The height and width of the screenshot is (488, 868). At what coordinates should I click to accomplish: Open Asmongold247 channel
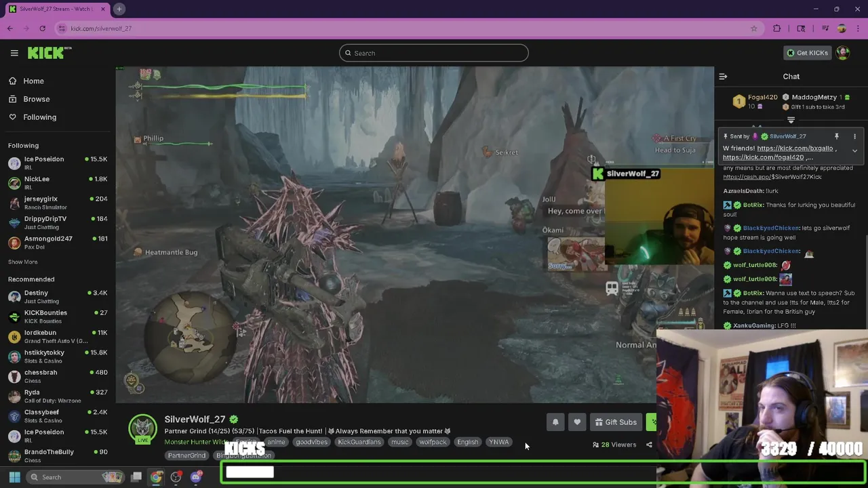58,242
